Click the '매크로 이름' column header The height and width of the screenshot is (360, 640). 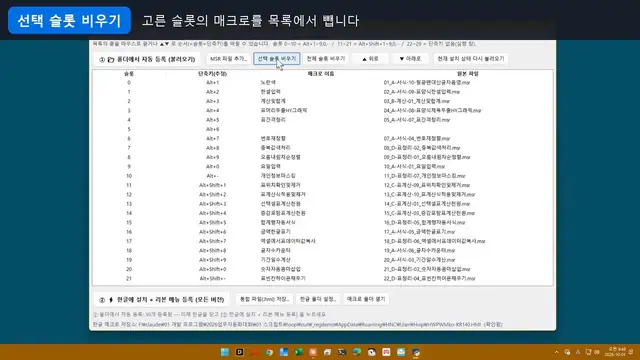321,74
